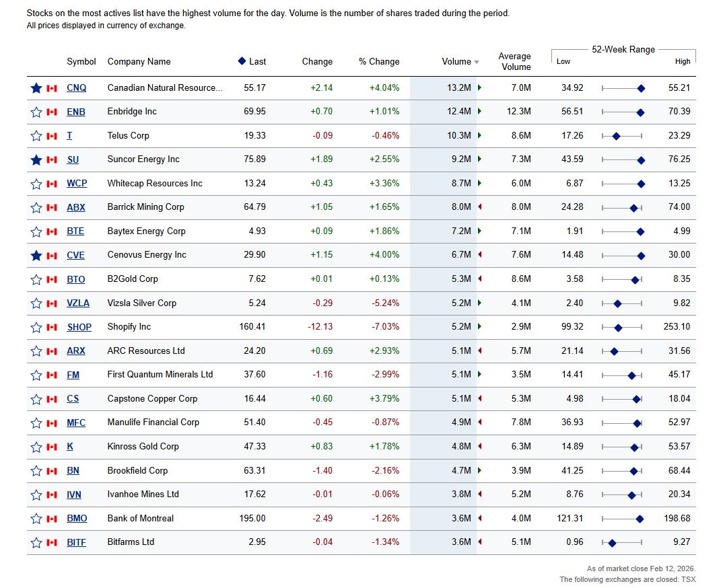Star the Baytex Energy Corp row
721x588 pixels.
pos(36,231)
